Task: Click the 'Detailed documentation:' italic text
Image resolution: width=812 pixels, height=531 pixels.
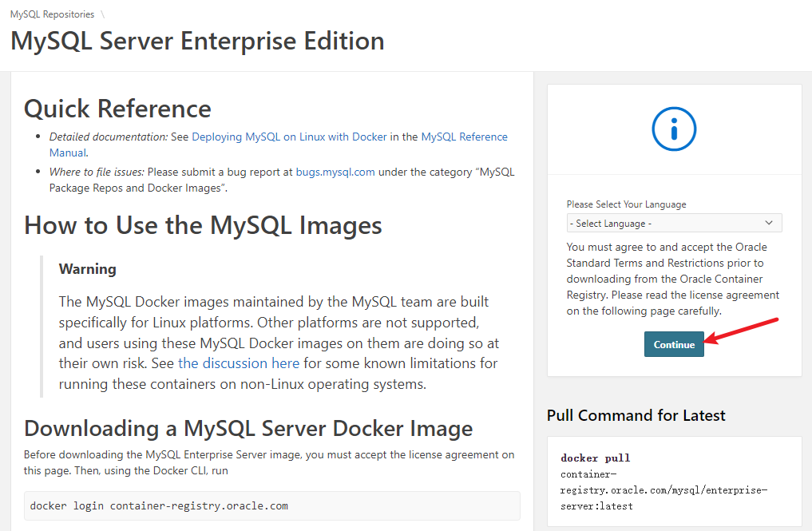Action: pyautogui.click(x=109, y=137)
